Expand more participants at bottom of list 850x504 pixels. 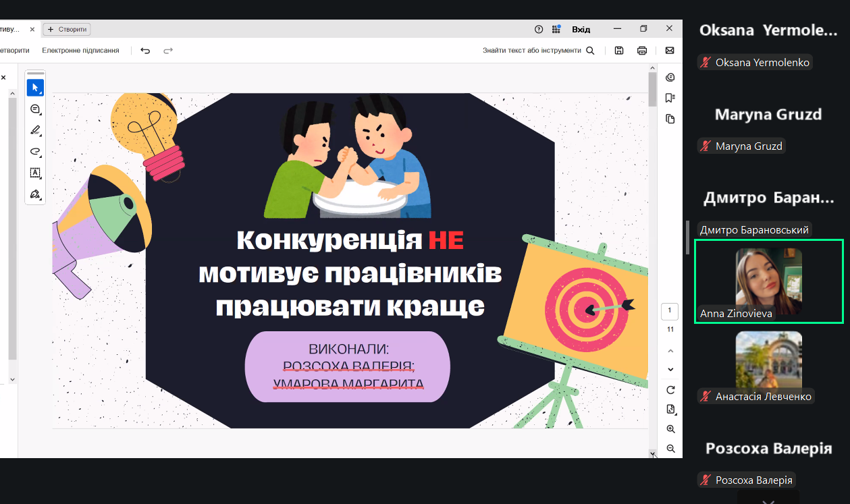point(768,500)
